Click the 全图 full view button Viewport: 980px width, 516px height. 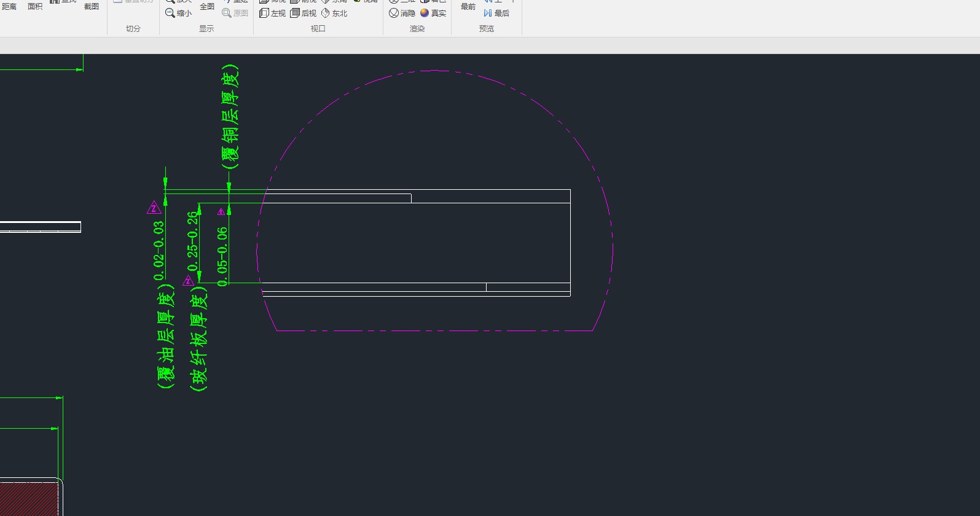click(x=207, y=6)
